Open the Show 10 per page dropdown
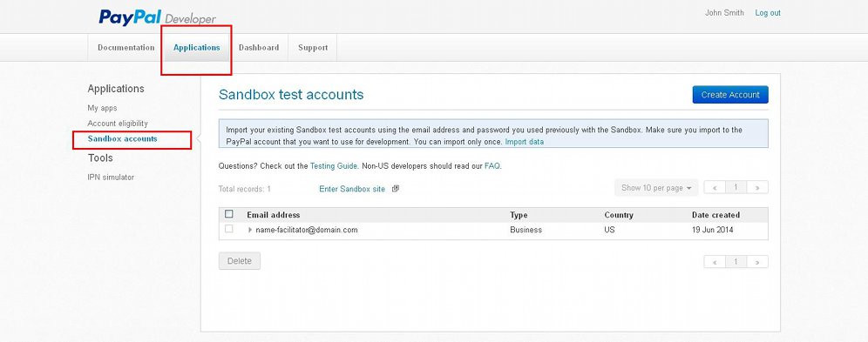 [x=656, y=188]
